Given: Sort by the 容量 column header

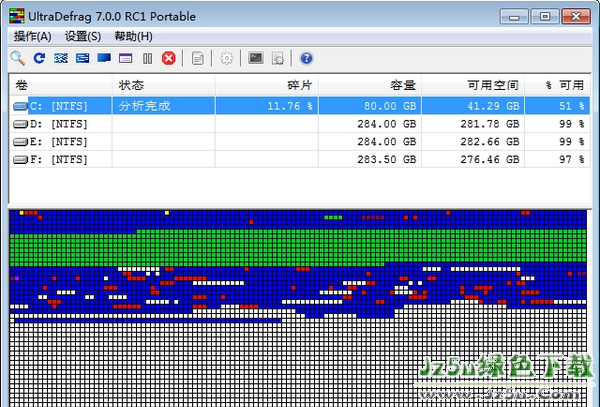Looking at the screenshot, I should tap(370, 85).
